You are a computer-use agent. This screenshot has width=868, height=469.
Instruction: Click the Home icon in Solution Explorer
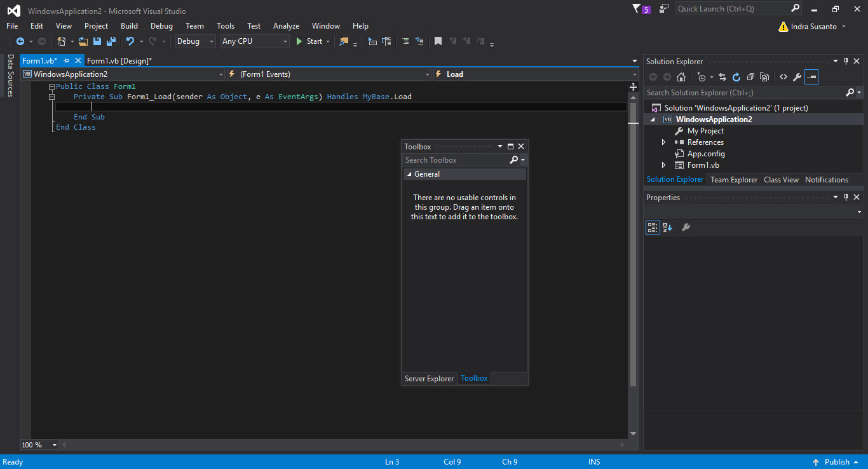point(681,76)
